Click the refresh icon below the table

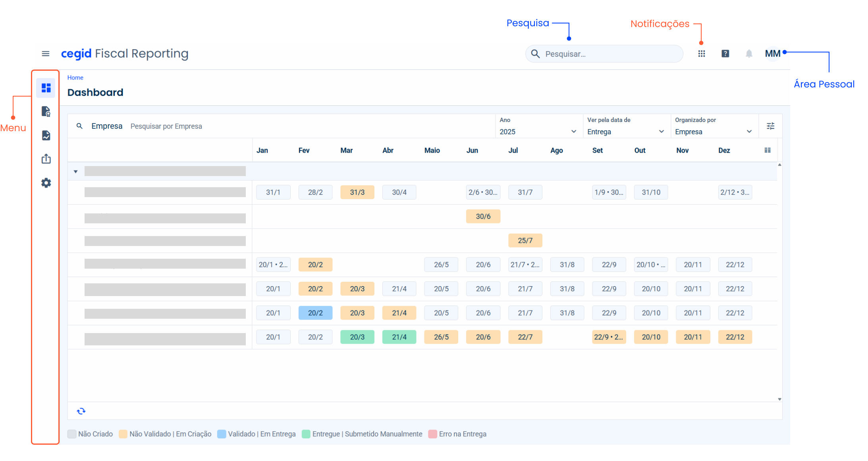[81, 411]
